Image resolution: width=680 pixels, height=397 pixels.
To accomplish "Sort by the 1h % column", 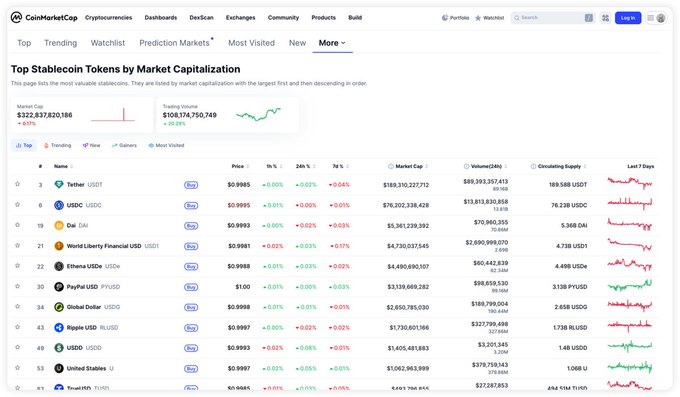I will [x=274, y=167].
